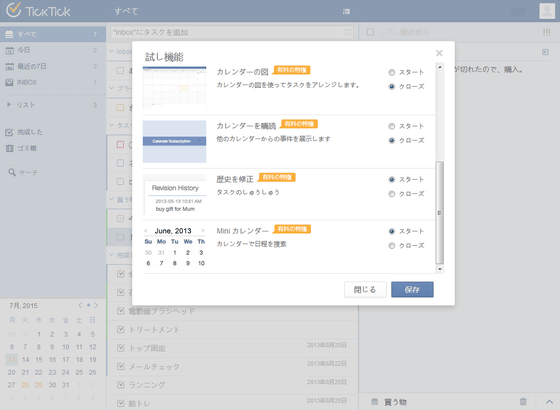Open 今日 in the sidebar
This screenshot has width=560, height=410.
(53, 50)
